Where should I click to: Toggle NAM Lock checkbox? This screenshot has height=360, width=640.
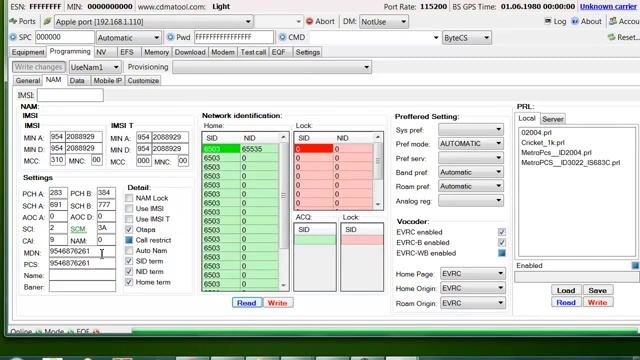tap(129, 198)
